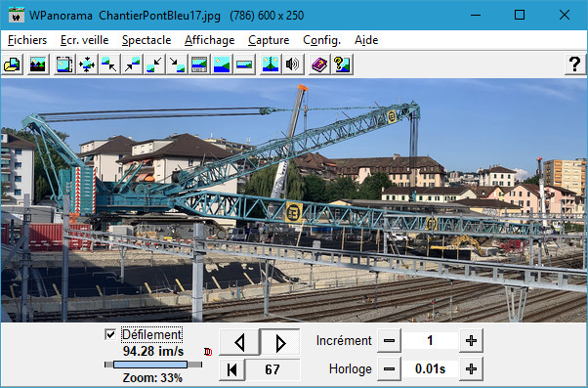
Task: Click the full landscape display icon
Action: pyautogui.click(x=222, y=65)
